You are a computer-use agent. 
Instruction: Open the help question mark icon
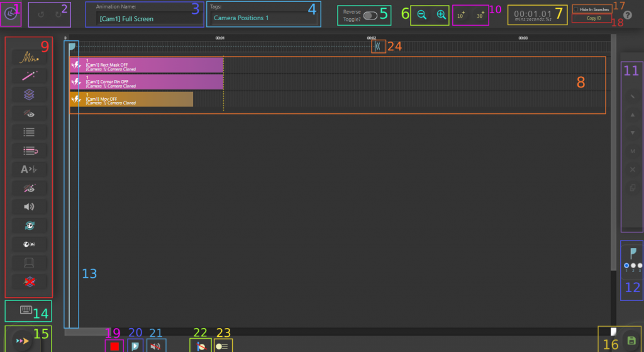[627, 14]
